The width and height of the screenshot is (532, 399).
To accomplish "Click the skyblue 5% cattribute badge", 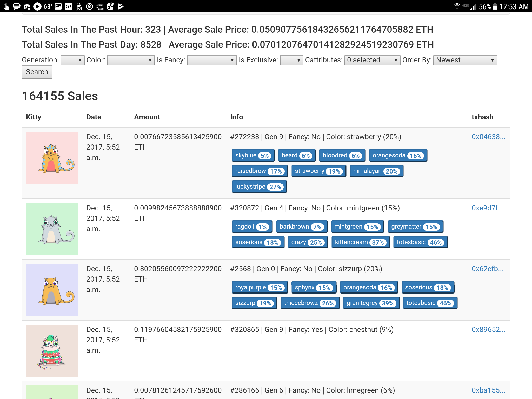I will pyautogui.click(x=253, y=155).
